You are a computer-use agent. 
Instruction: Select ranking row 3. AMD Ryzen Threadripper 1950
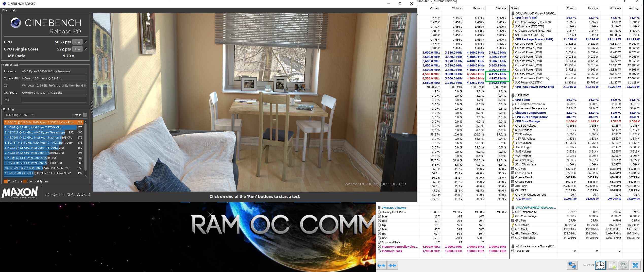pos(43,132)
